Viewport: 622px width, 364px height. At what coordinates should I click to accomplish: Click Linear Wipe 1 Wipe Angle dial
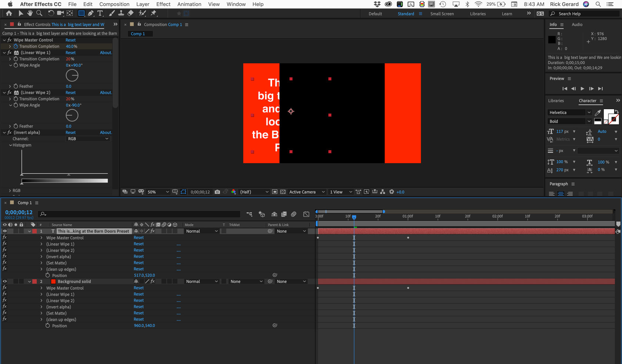[x=72, y=75]
